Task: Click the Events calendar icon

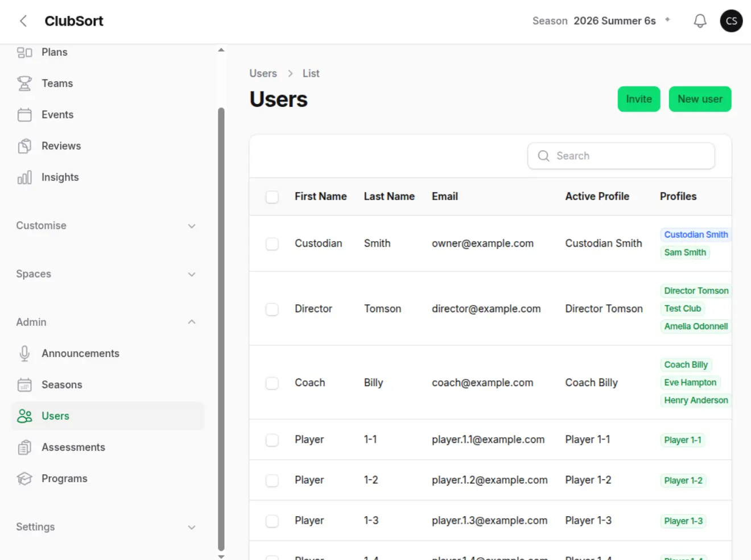Action: [24, 115]
